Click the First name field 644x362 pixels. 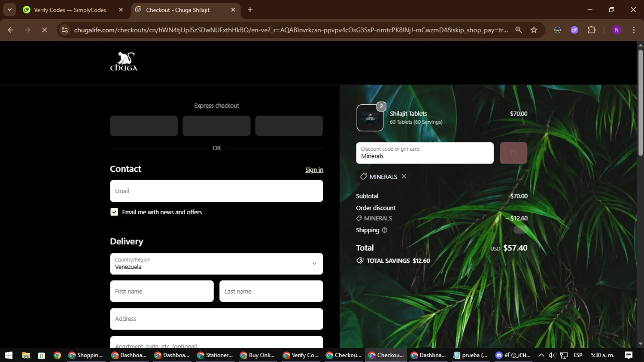[x=162, y=291]
